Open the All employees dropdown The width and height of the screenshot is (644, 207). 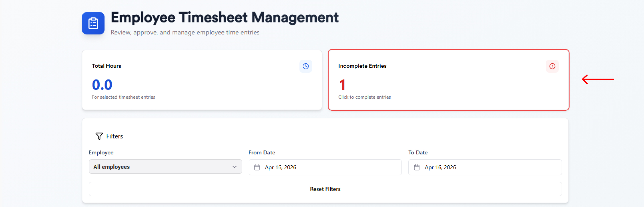[x=165, y=167]
